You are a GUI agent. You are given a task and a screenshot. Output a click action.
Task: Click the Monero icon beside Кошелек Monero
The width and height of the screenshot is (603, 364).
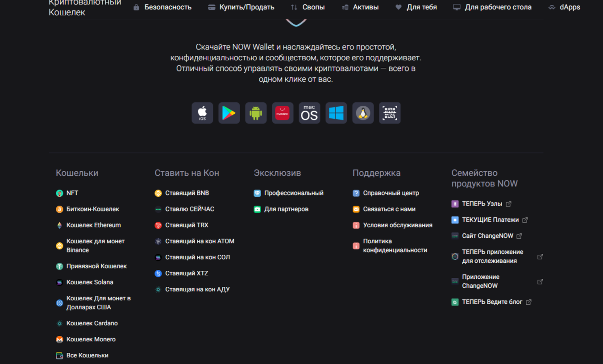59,339
